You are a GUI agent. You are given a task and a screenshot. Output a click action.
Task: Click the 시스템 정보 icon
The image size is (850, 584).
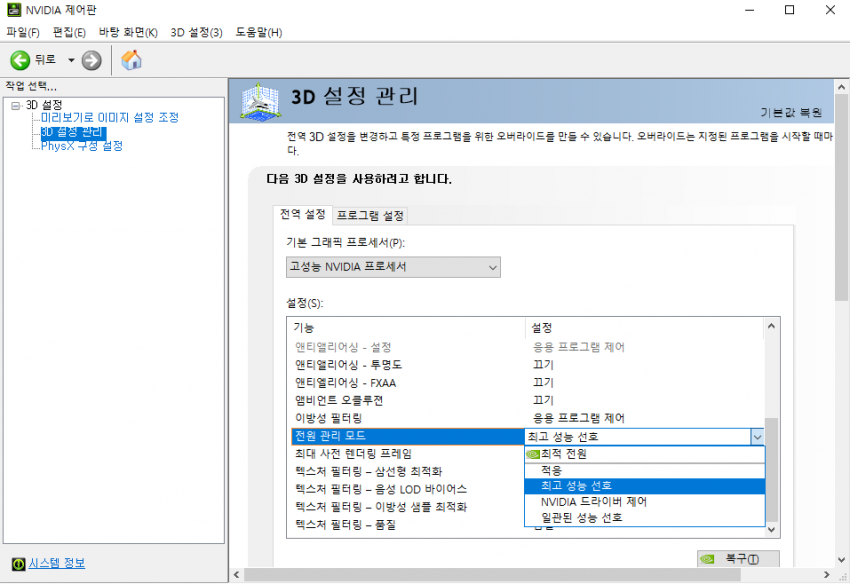click(x=18, y=564)
